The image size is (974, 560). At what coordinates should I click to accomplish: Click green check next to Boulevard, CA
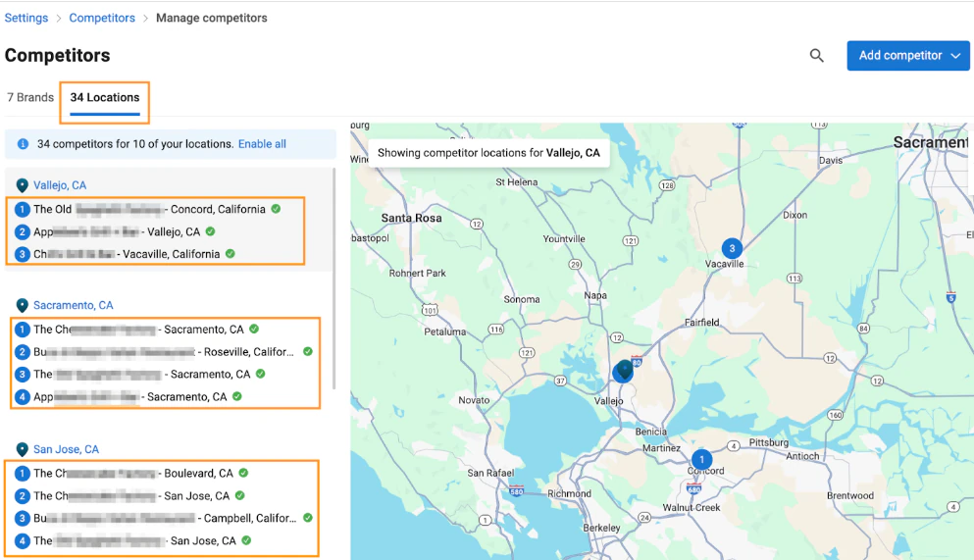pos(243,473)
